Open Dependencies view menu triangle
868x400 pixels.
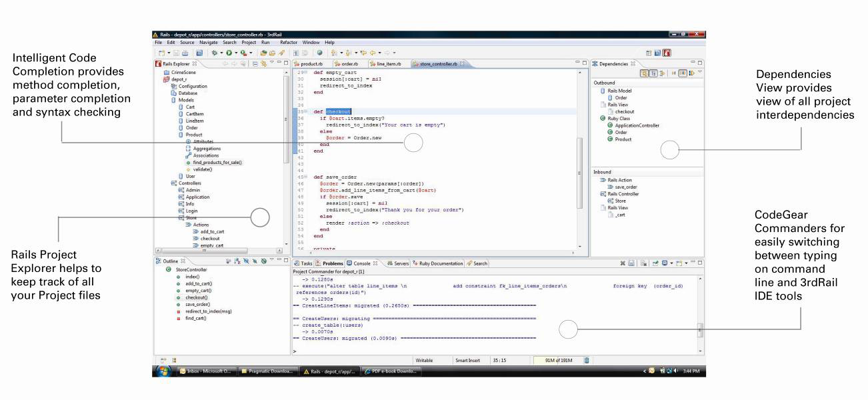click(x=700, y=71)
